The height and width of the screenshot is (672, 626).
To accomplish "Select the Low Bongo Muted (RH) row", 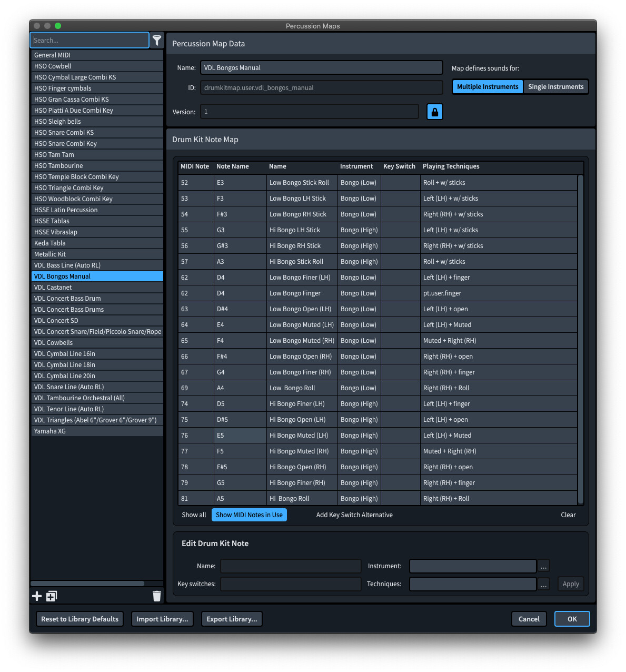I will pos(378,340).
